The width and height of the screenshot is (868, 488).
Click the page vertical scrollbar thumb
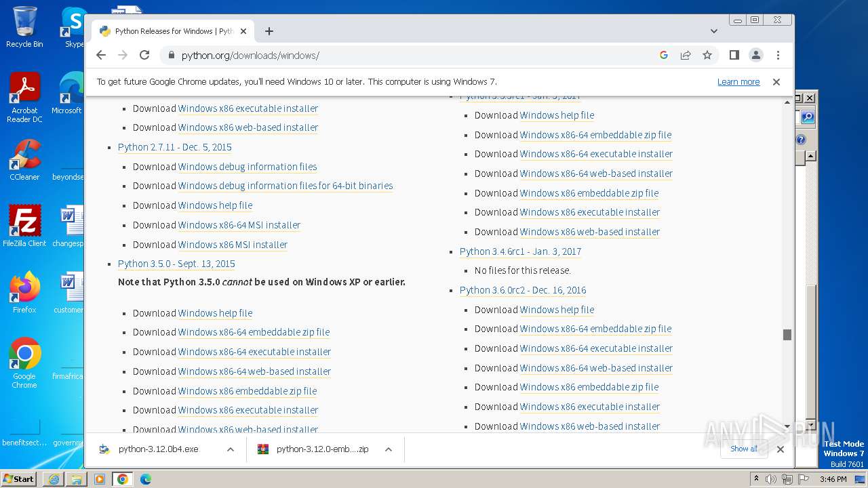(787, 335)
